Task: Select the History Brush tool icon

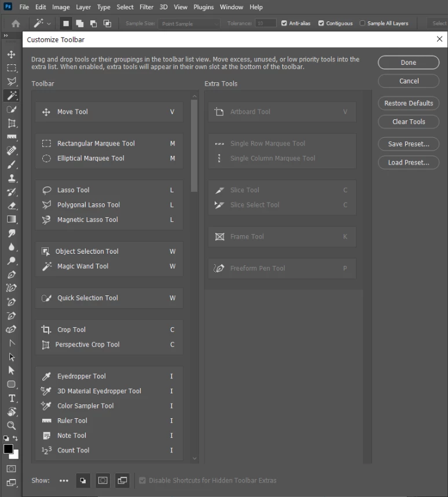Action: 12,192
